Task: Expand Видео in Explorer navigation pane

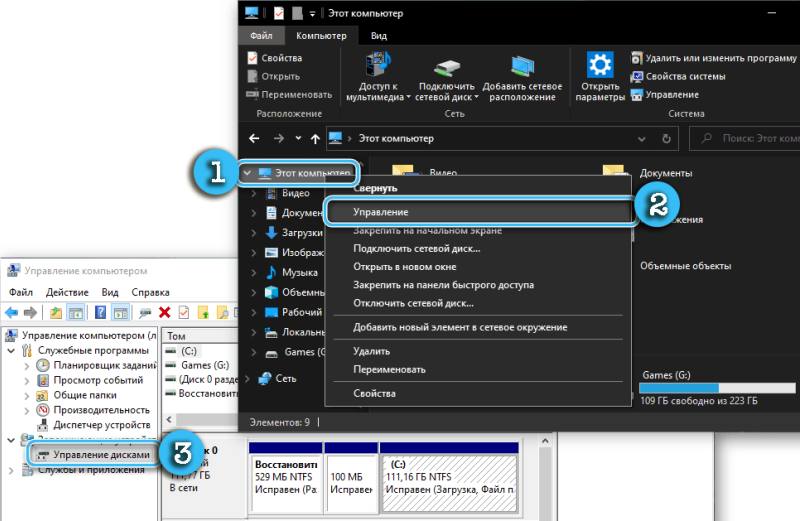Action: 254,193
